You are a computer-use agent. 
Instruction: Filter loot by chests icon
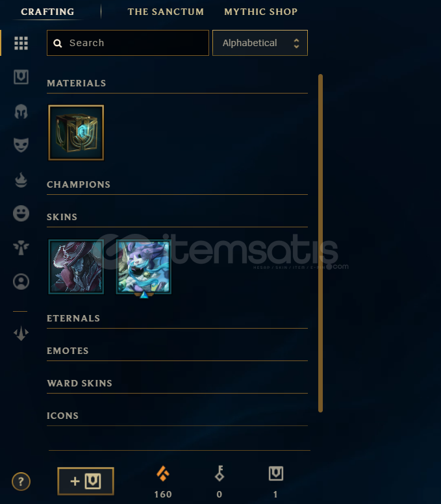click(x=21, y=77)
